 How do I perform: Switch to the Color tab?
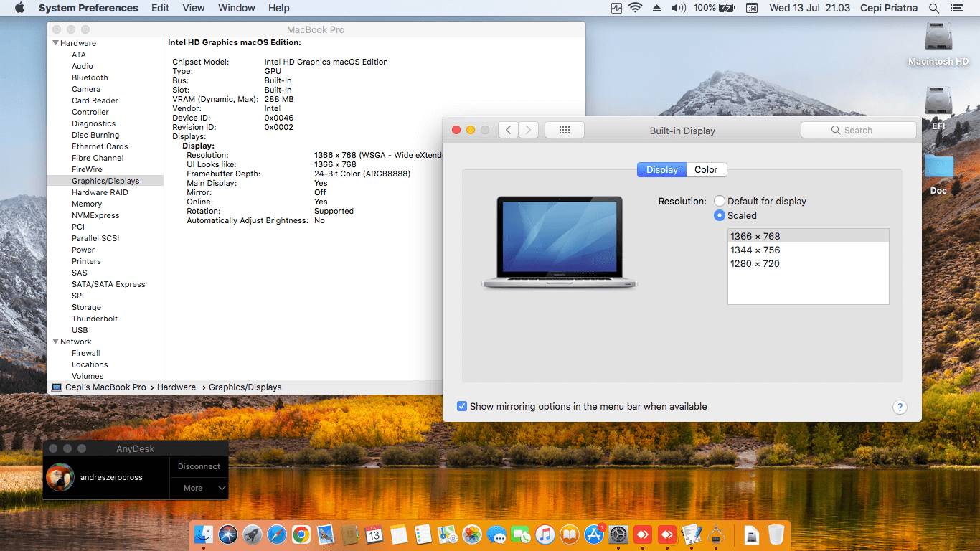tap(706, 170)
